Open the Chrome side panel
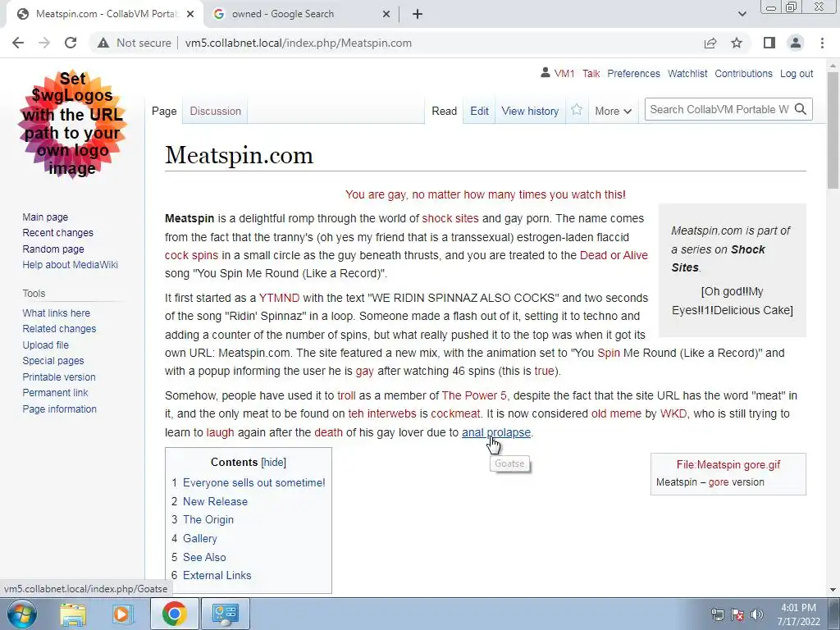Image resolution: width=840 pixels, height=630 pixels. point(769,43)
